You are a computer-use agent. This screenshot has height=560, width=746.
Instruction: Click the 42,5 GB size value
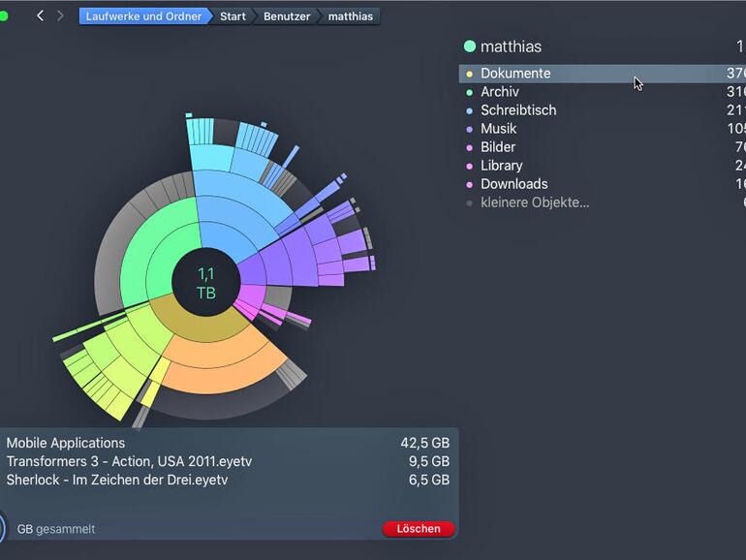[425, 443]
